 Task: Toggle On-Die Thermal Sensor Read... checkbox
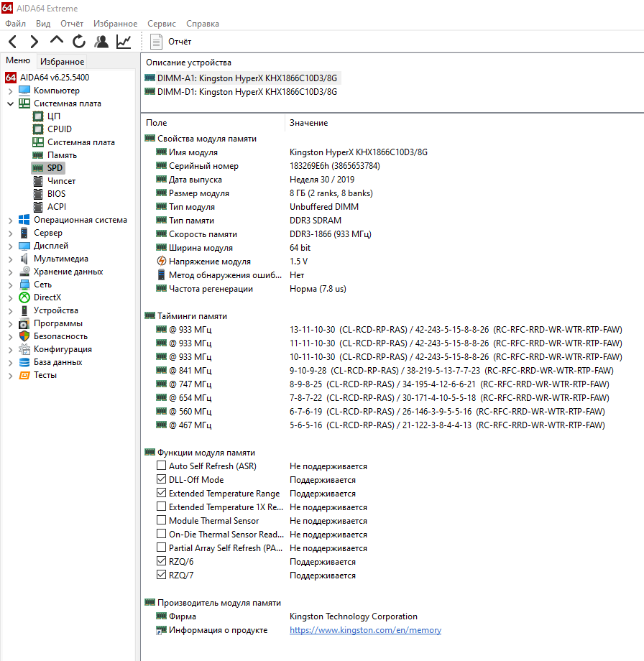[x=161, y=534]
